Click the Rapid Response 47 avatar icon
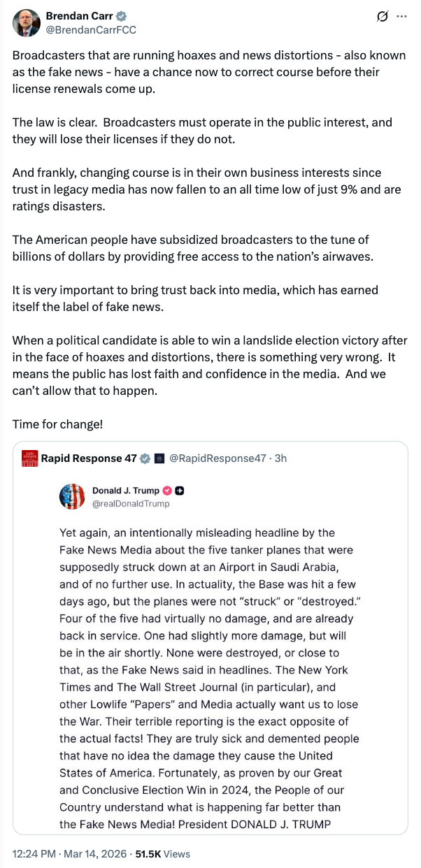This screenshot has height=868, width=421. pyautogui.click(x=30, y=458)
